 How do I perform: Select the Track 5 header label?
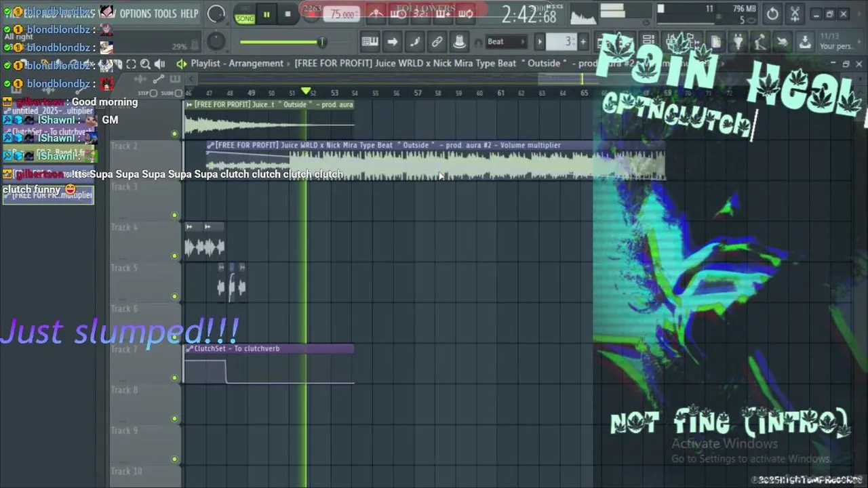click(124, 268)
